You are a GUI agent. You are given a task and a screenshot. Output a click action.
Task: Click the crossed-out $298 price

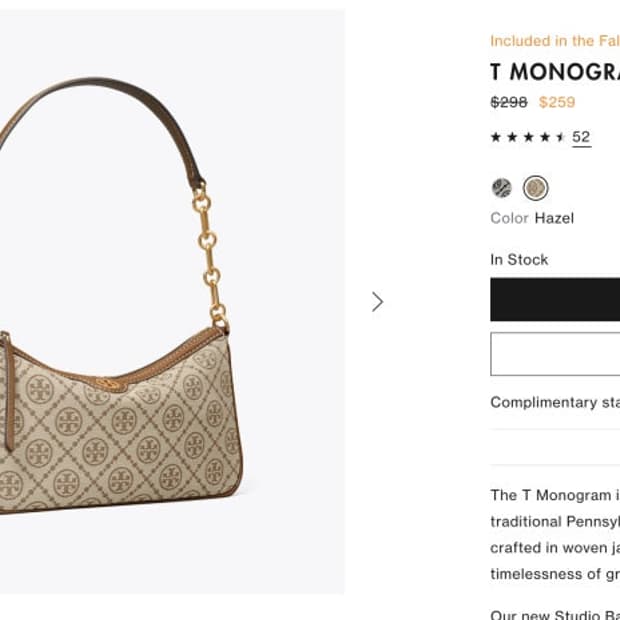click(x=509, y=102)
